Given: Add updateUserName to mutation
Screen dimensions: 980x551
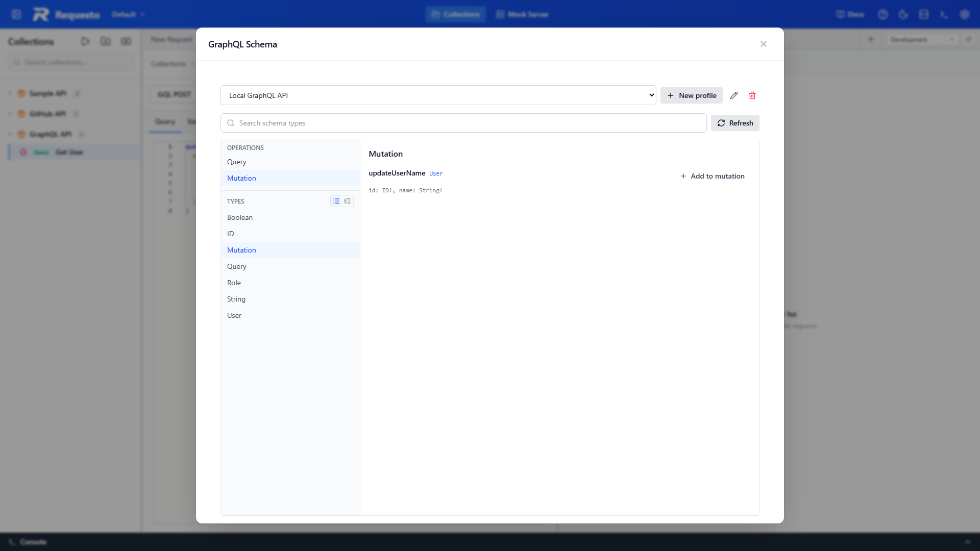Looking at the screenshot, I should click(713, 176).
